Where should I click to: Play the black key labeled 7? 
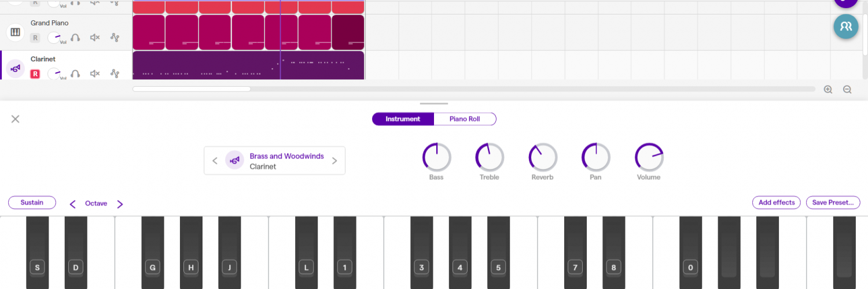click(575, 253)
